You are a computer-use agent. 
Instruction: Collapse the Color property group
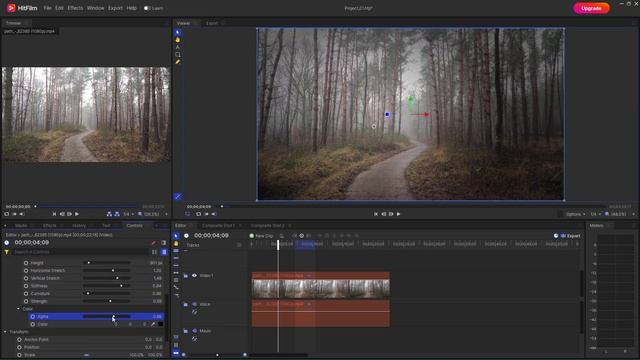coord(18,309)
